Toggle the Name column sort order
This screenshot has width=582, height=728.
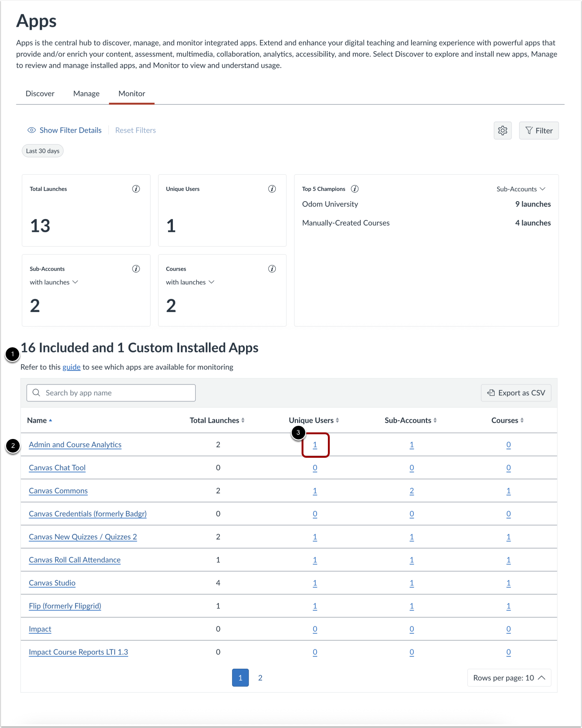coord(39,420)
